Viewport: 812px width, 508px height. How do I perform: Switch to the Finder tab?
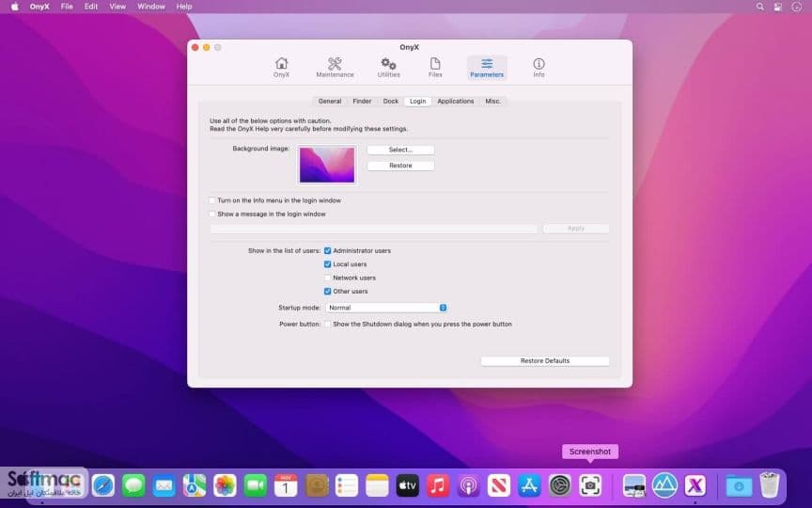pyautogui.click(x=362, y=101)
